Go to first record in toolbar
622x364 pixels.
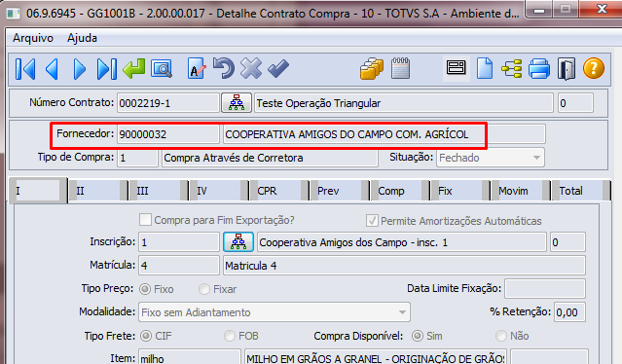[x=25, y=69]
